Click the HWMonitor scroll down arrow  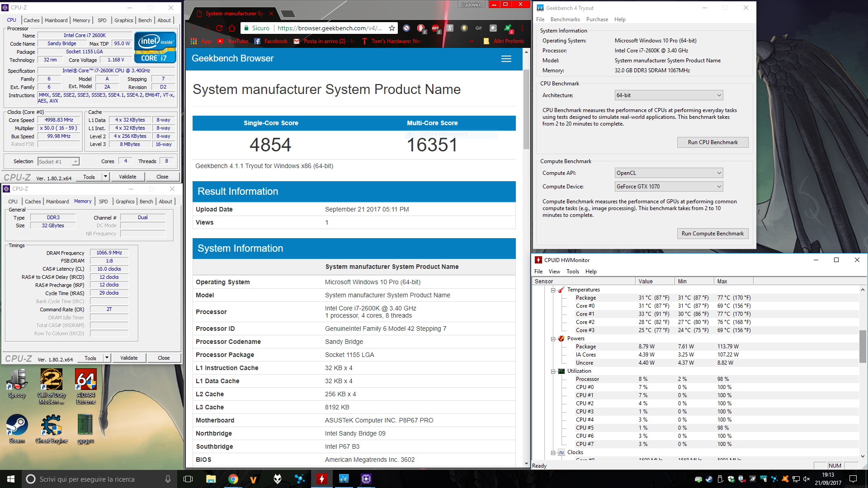click(863, 456)
